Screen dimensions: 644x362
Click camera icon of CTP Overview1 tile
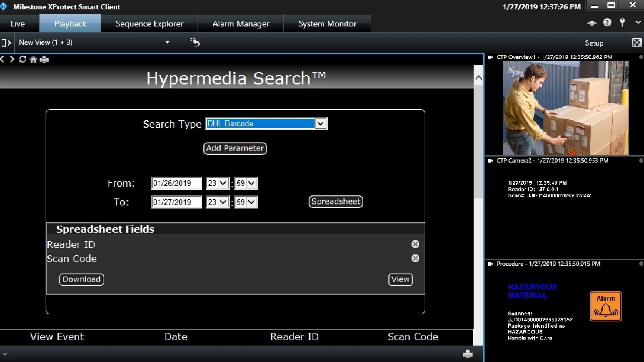490,57
